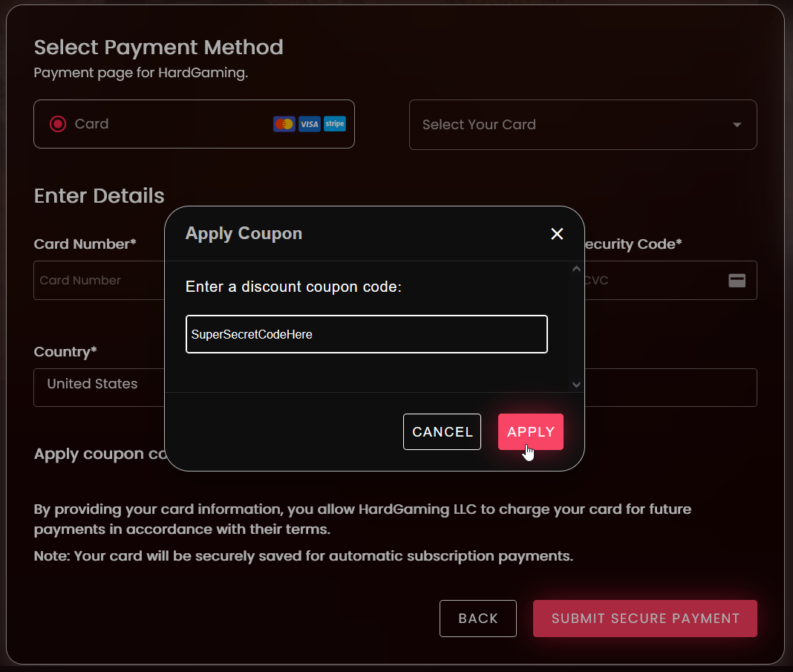Click the dialog's scroll down arrow

(576, 385)
